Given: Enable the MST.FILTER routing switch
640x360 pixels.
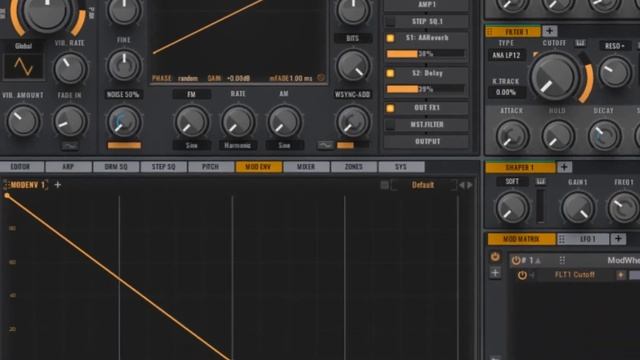Looking at the screenshot, I should [390, 124].
